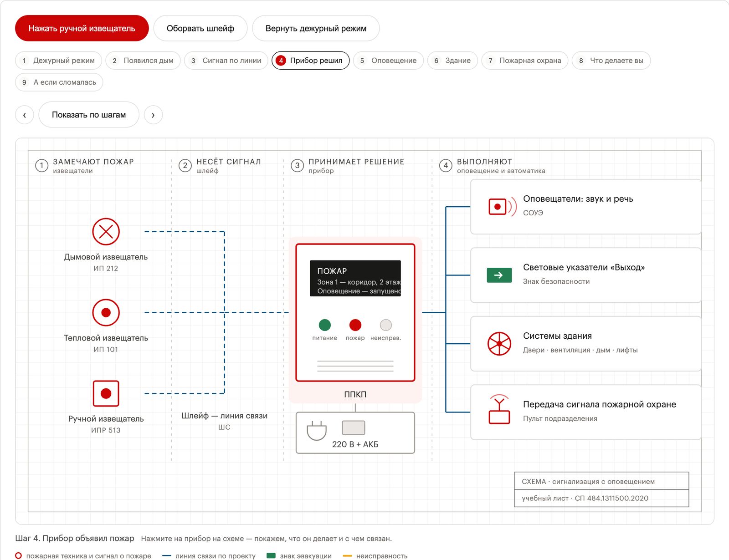Click the heat detector ИП 101 icon

[106, 313]
